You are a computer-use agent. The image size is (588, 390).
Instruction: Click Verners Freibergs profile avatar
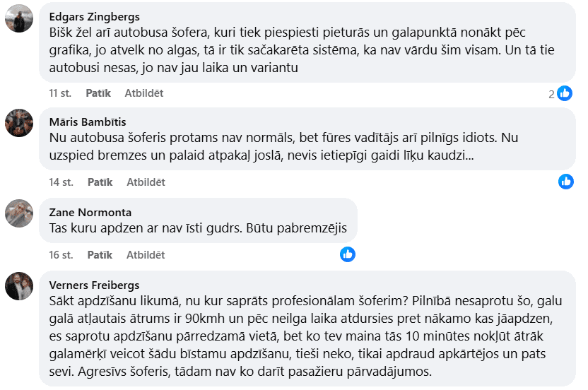(19, 285)
